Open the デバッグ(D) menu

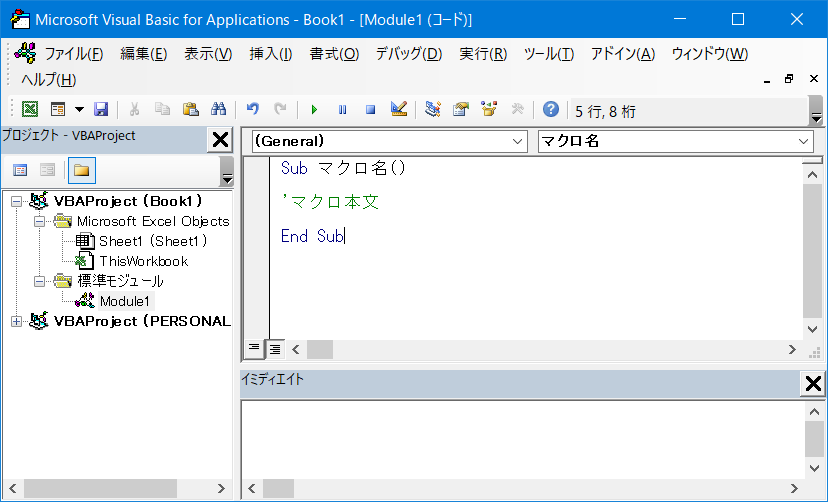pyautogui.click(x=409, y=53)
